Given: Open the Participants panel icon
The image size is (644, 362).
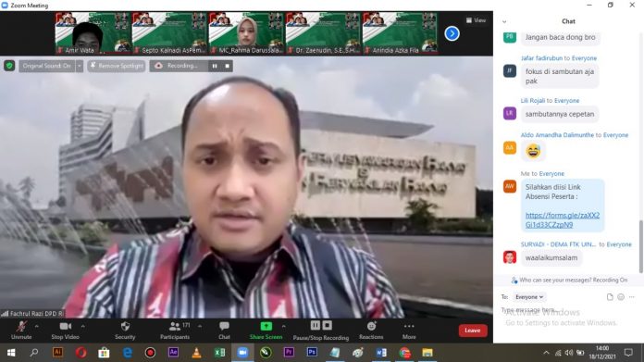Looking at the screenshot, I should point(175,326).
